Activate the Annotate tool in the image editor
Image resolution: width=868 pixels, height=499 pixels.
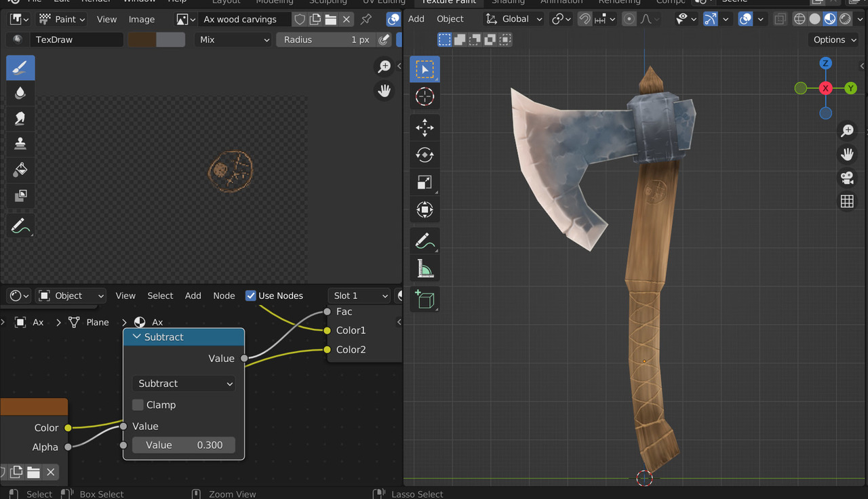pyautogui.click(x=20, y=226)
